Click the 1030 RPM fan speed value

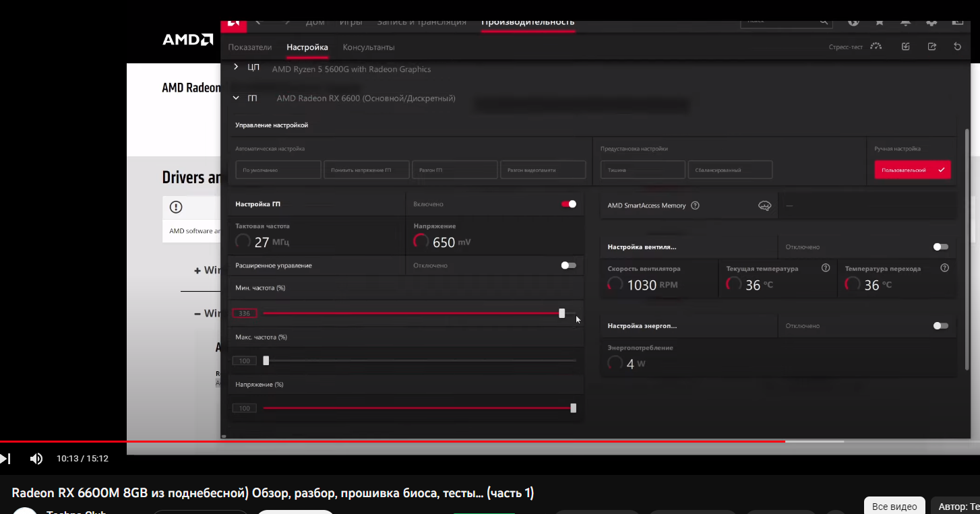coord(652,285)
